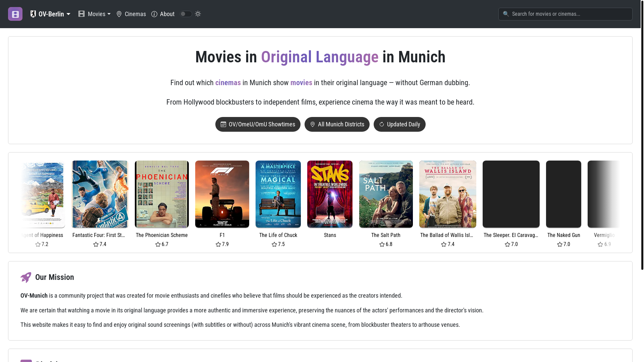This screenshot has height=362, width=644.
Task: Click the star icon beside rating 7.2
Action: pos(38,244)
